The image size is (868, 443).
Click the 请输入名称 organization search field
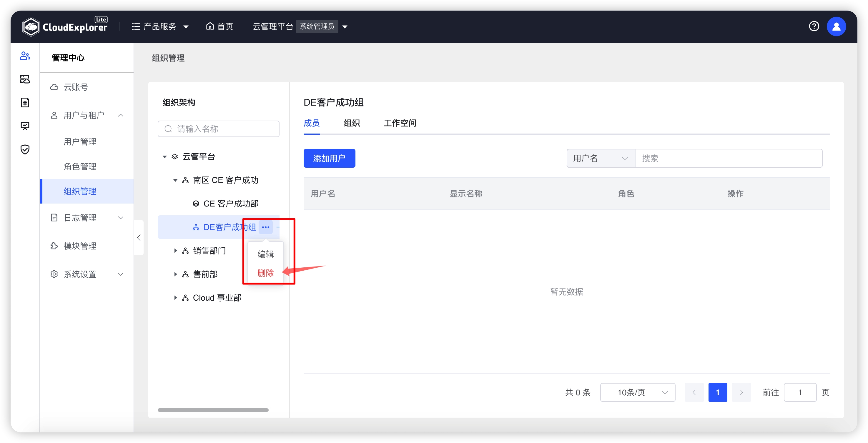tap(218, 129)
